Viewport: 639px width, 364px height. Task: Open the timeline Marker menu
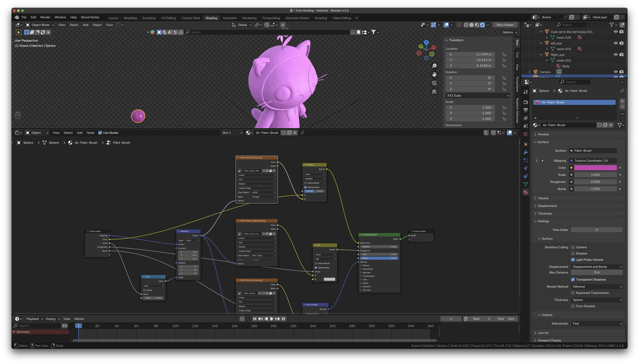coord(79,319)
